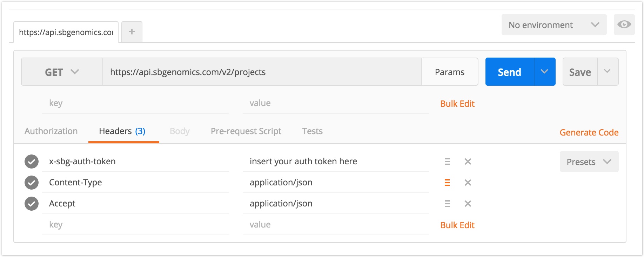644x257 pixels.
Task: Open the Presets dropdown
Action: click(589, 162)
